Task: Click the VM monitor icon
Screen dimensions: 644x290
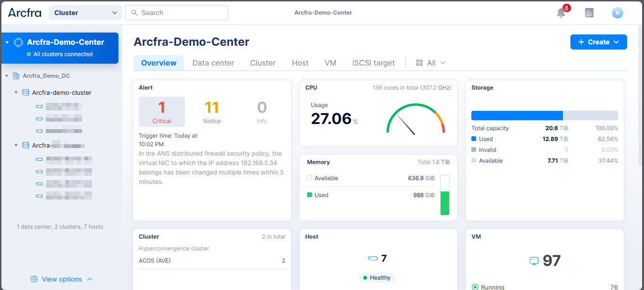Action: [534, 261]
